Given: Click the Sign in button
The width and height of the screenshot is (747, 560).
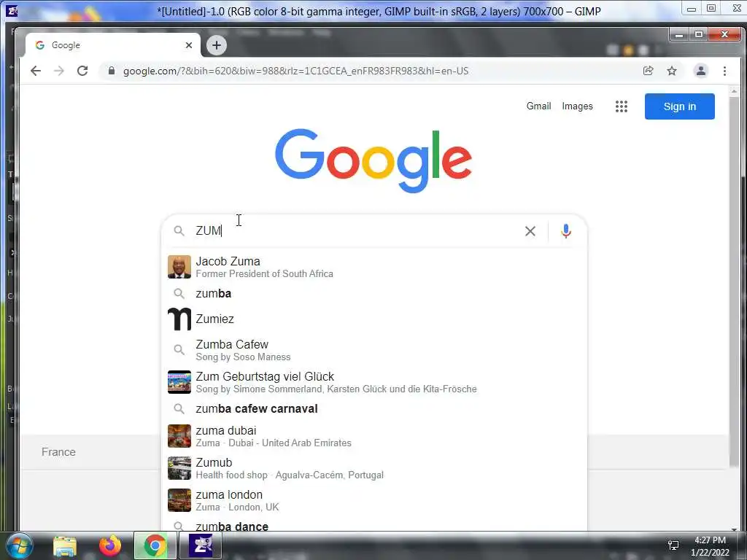Looking at the screenshot, I should [x=679, y=106].
